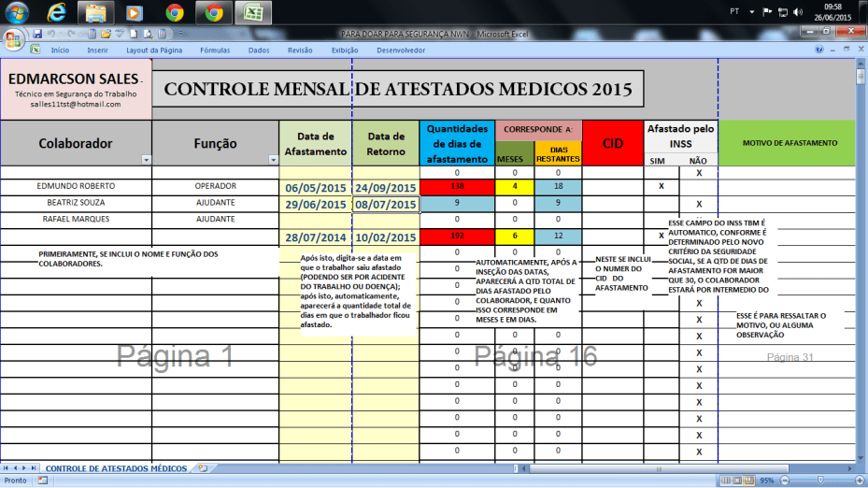Screen dimensions: 868x488
Task: Go to the last sheet tab arrow
Action: pyautogui.click(x=34, y=468)
